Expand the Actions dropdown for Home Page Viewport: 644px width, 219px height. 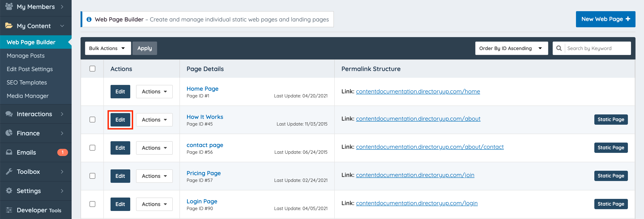[x=154, y=91]
